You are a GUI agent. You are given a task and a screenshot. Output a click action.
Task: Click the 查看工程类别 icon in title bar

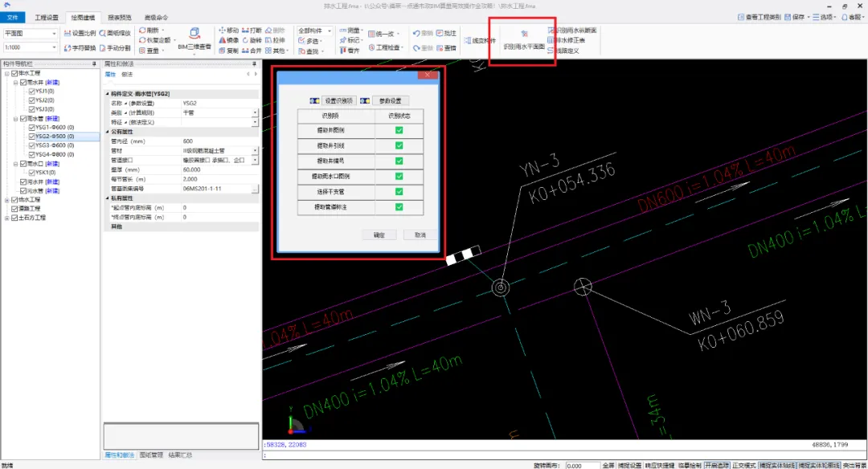pyautogui.click(x=741, y=17)
